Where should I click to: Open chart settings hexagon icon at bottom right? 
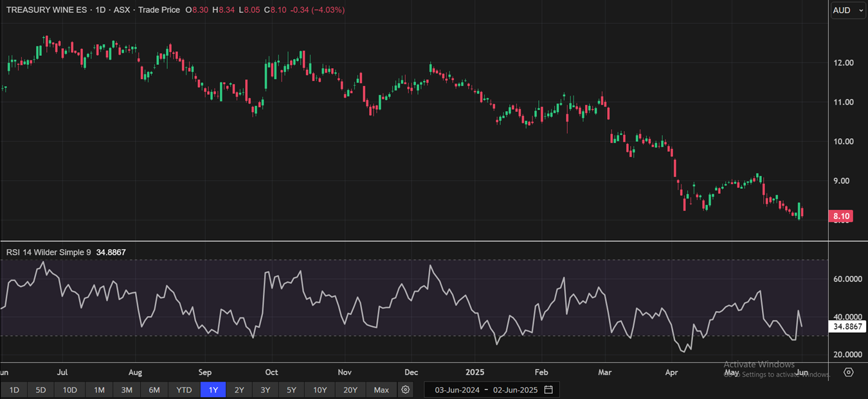point(849,373)
